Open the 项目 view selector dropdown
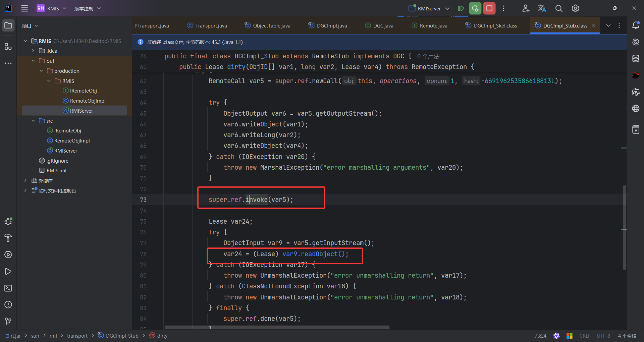This screenshot has height=342, width=644. pos(30,26)
